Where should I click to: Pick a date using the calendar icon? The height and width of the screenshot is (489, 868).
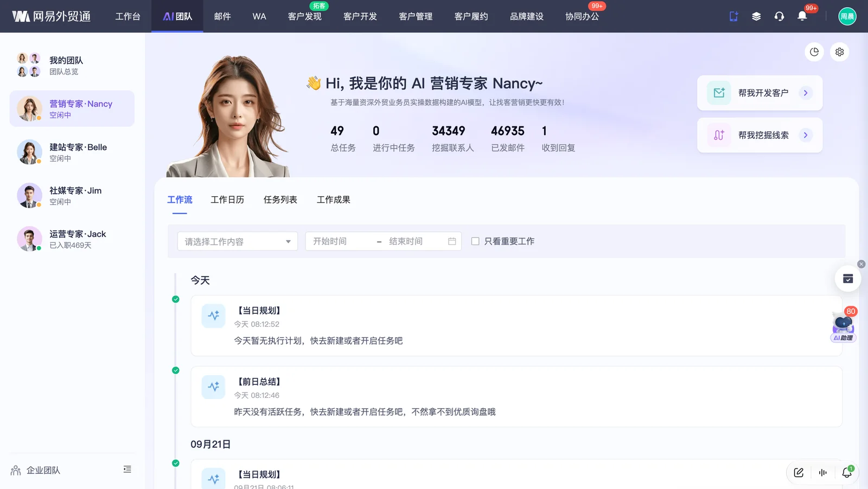tap(452, 241)
